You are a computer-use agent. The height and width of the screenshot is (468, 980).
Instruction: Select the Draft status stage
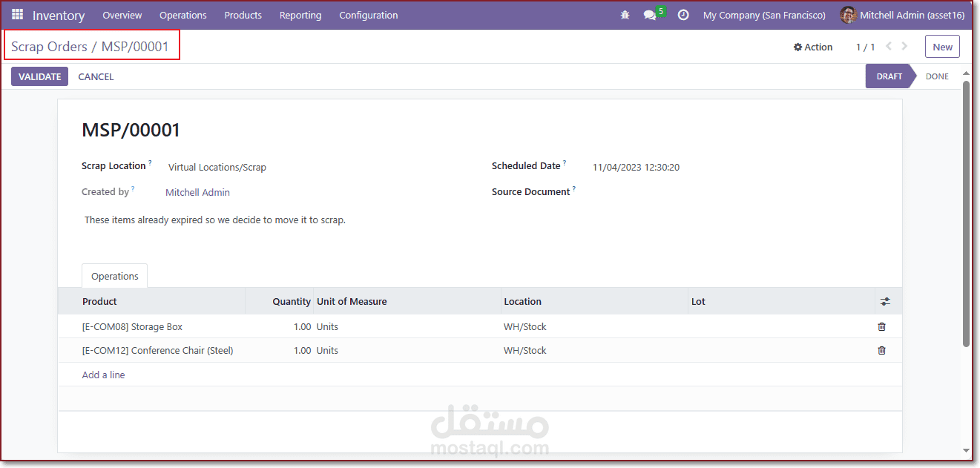[889, 76]
